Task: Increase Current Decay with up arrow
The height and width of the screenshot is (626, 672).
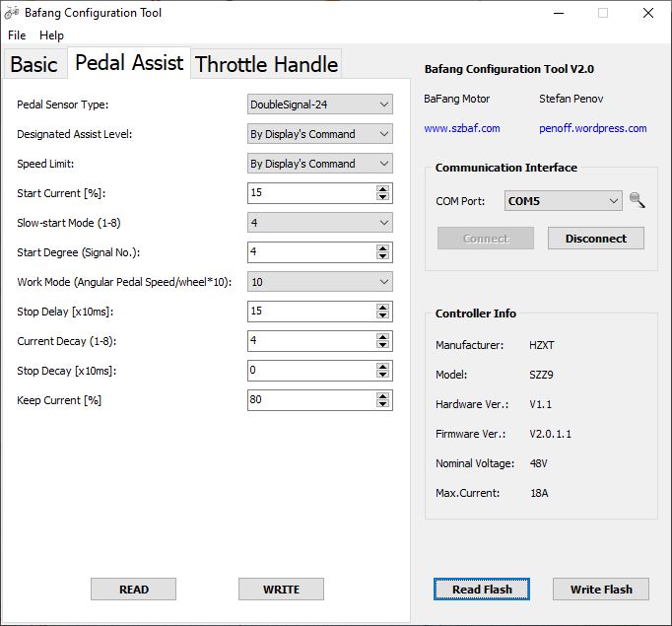Action: (382, 336)
